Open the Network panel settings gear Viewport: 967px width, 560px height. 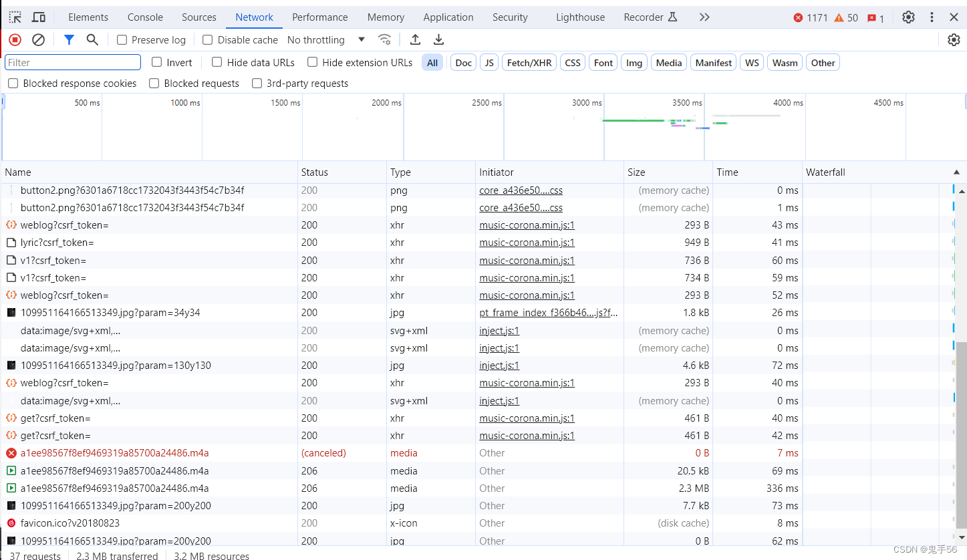954,40
